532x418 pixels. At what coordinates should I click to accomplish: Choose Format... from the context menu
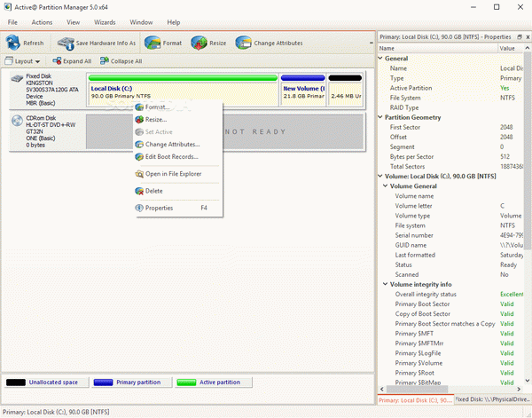[x=179, y=107]
